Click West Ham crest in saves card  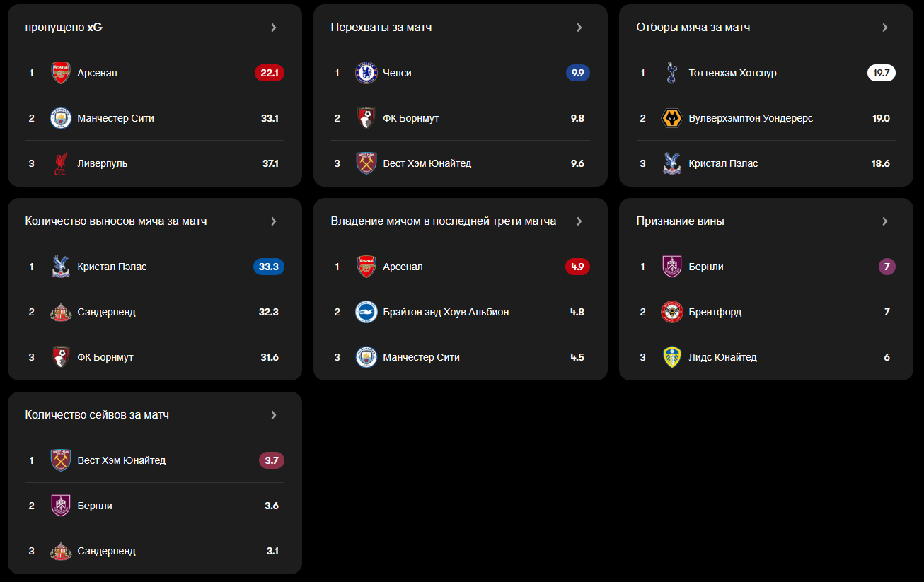(61, 460)
